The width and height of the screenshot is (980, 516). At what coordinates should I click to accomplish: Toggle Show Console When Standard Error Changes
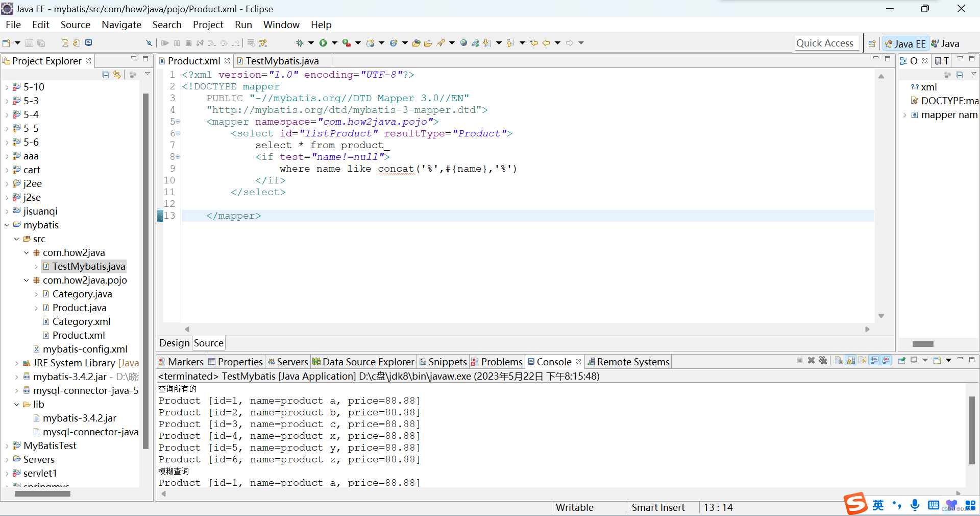pos(887,361)
